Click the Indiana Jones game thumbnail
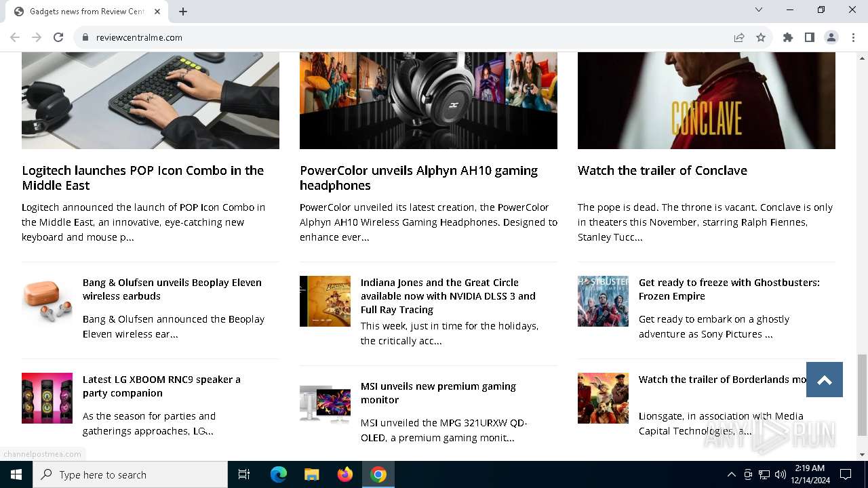 [x=325, y=301]
